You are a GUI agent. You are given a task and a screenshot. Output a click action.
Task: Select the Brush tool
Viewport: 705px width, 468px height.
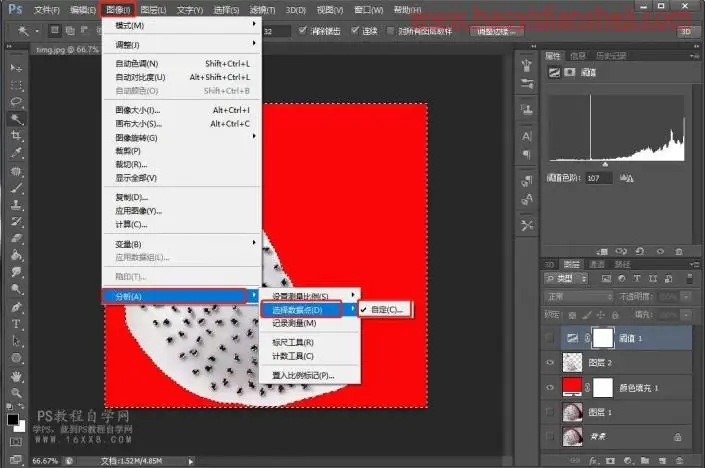pyautogui.click(x=16, y=188)
